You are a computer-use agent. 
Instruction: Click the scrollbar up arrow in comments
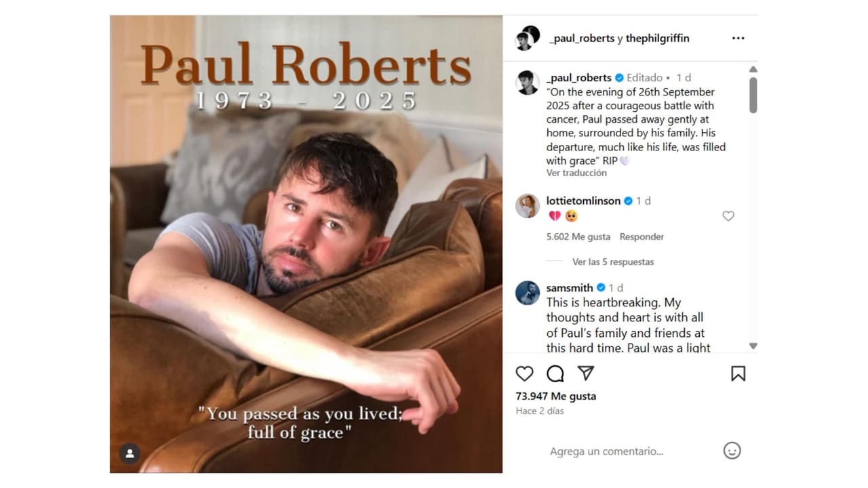[753, 69]
